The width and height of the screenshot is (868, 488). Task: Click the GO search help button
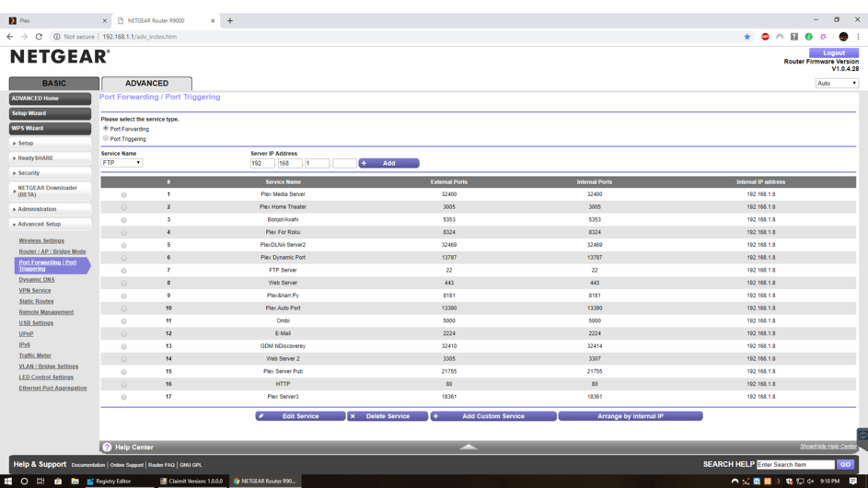(845, 464)
